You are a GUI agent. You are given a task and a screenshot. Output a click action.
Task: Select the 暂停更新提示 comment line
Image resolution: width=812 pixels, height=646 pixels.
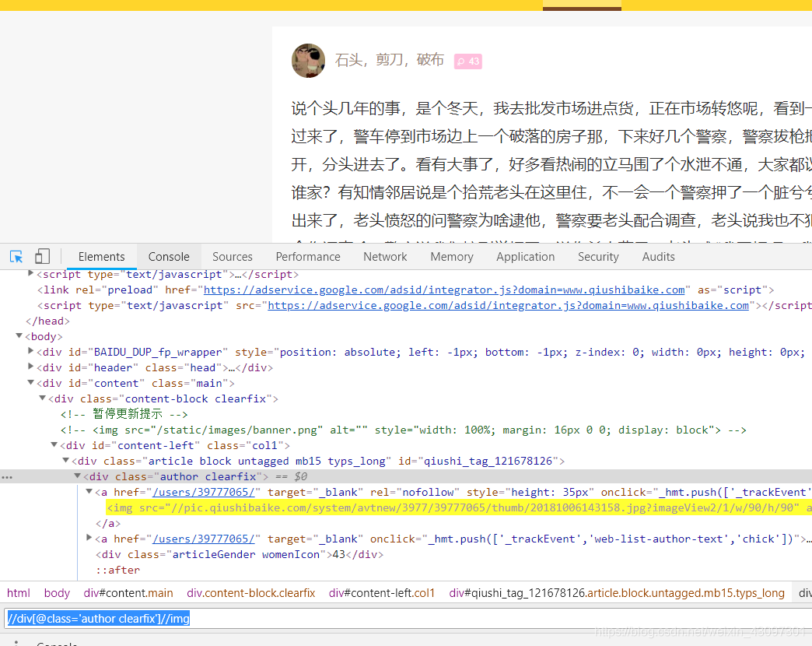[124, 414]
